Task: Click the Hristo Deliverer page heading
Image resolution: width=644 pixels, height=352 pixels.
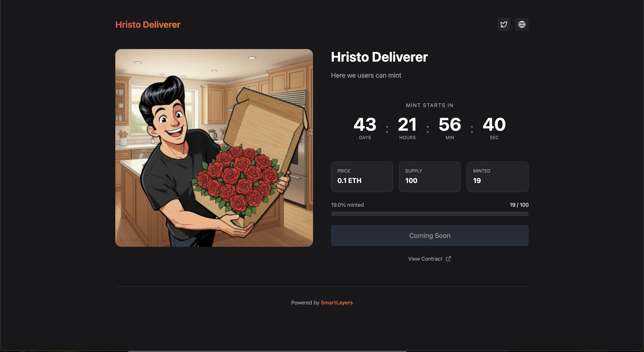Action: click(x=379, y=57)
